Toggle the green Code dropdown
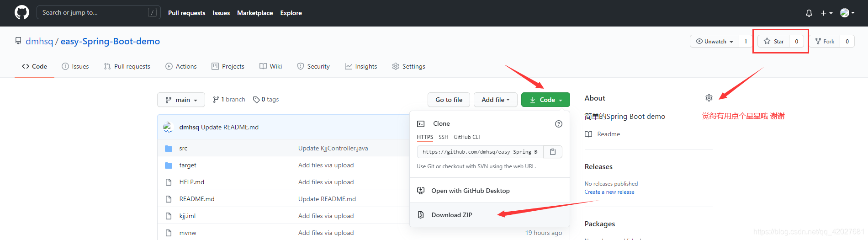This screenshot has height=240, width=868. click(x=545, y=100)
